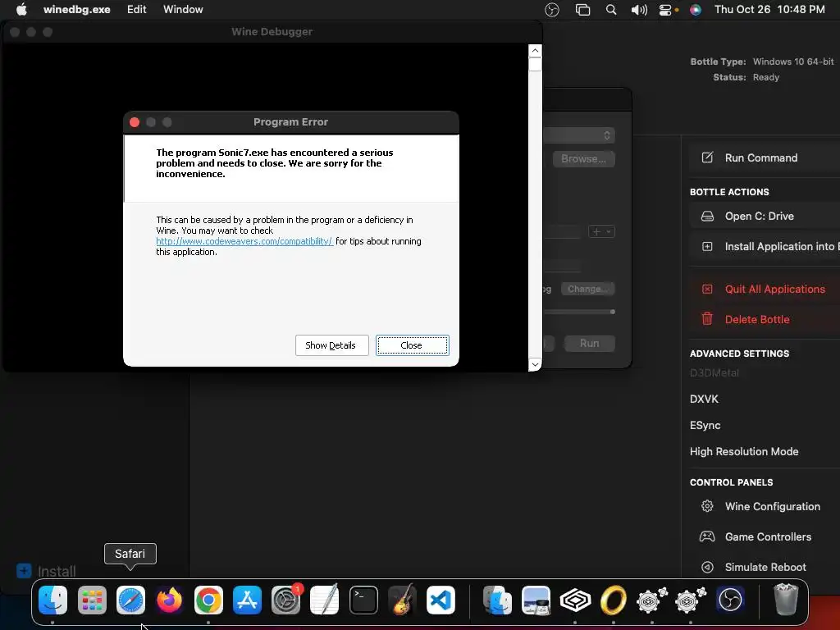
Task: Click Run in the background run dialog
Action: tap(589, 344)
